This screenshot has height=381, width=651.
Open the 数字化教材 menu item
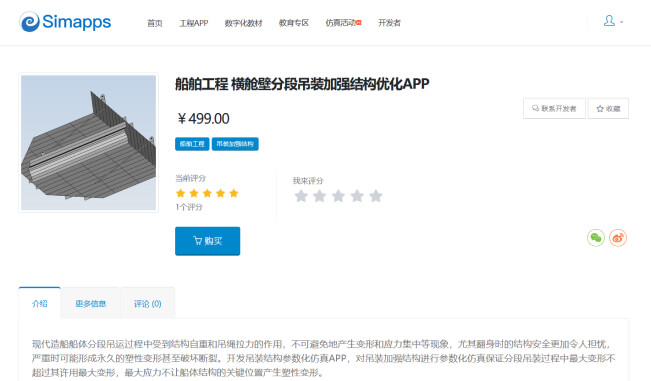[243, 23]
